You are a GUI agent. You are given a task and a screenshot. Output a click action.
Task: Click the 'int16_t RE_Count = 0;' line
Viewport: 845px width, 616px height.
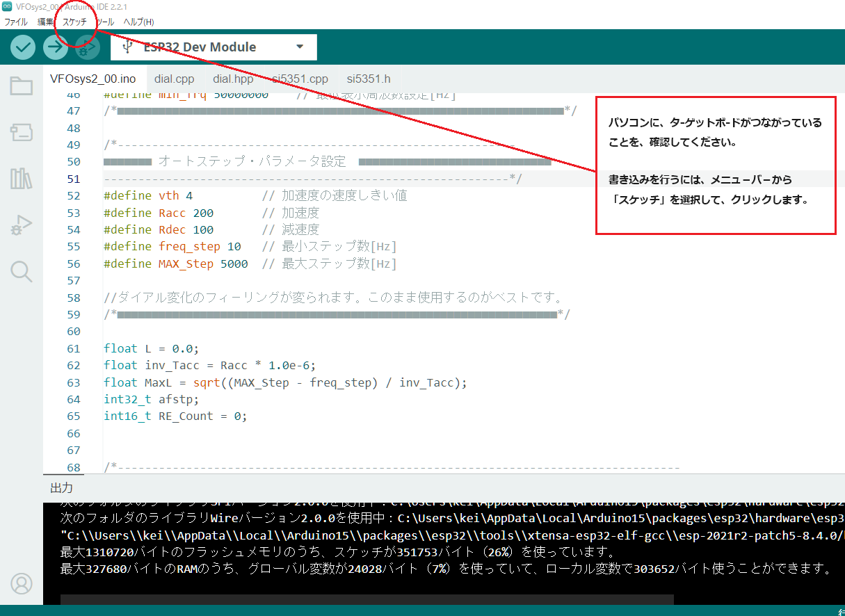click(175, 416)
